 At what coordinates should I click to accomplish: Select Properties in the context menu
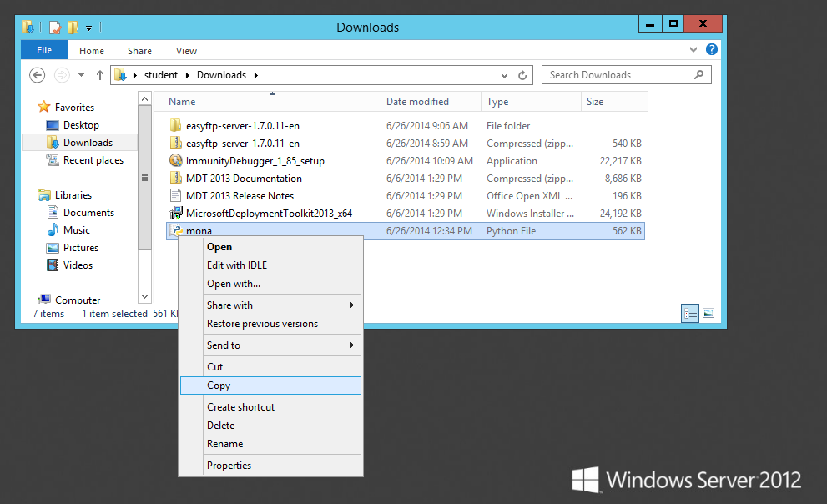[229, 466]
